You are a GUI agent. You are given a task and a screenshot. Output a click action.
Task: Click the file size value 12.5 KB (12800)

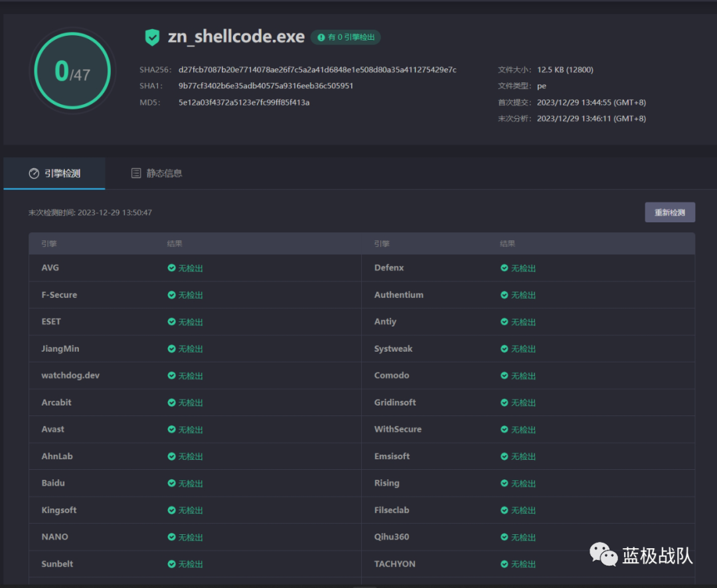coord(565,70)
